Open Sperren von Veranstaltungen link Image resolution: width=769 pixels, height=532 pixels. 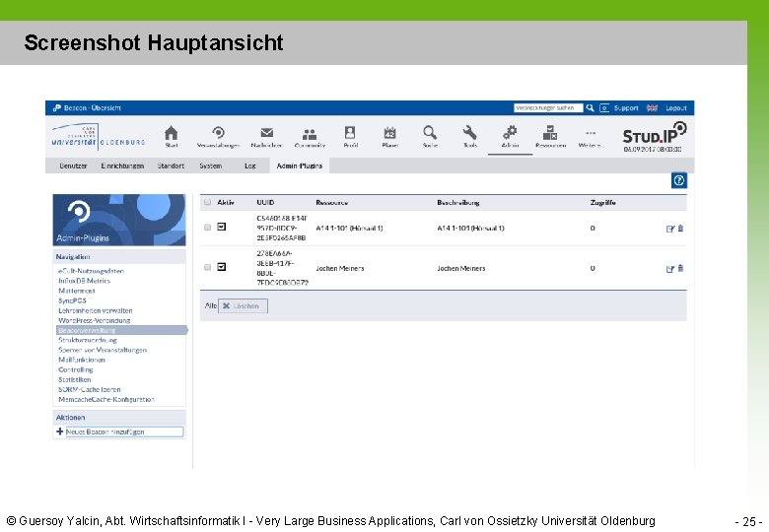[x=103, y=350]
